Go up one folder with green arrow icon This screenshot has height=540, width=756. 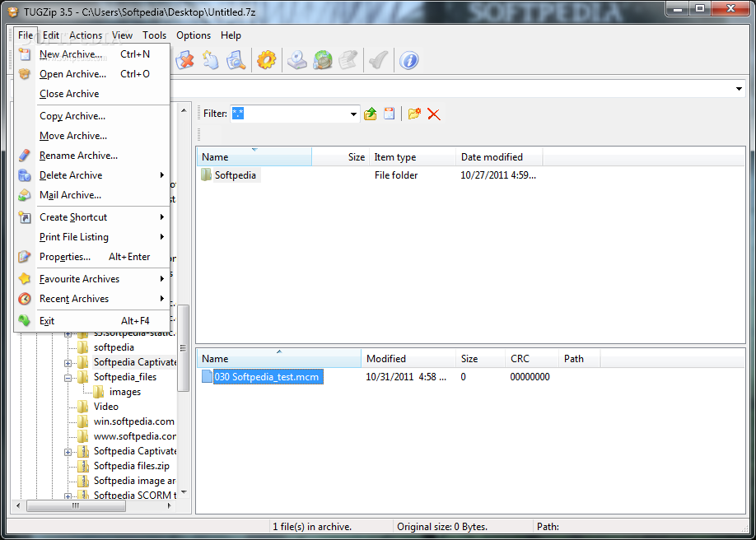(x=371, y=114)
